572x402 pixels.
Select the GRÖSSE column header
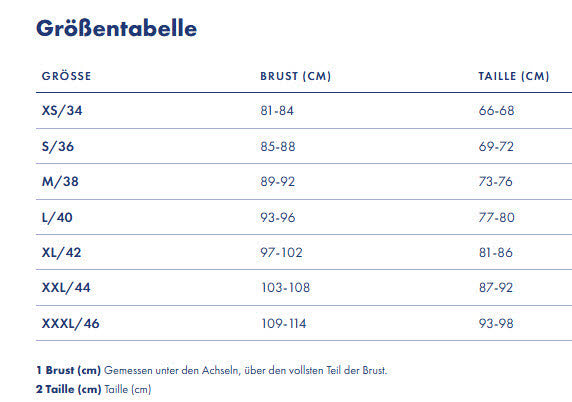[66, 76]
